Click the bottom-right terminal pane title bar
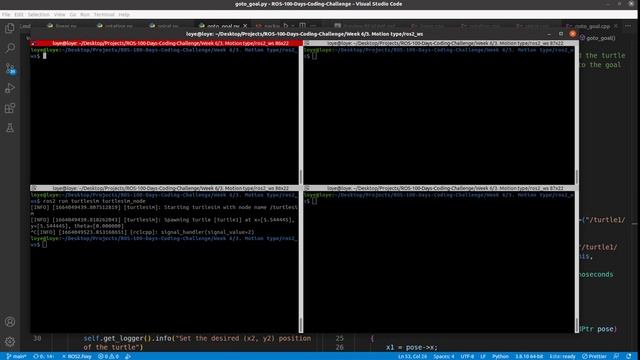 [441, 188]
